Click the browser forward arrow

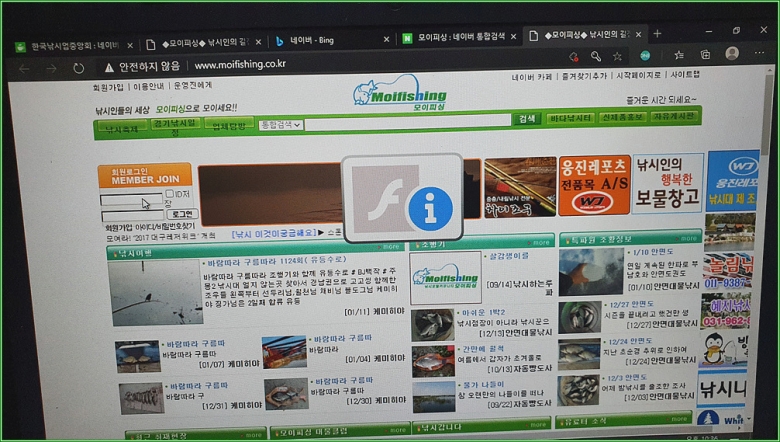coord(51,69)
